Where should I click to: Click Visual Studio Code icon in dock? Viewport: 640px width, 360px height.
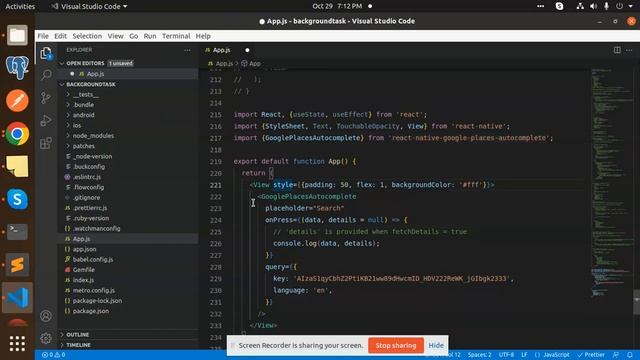(17, 298)
